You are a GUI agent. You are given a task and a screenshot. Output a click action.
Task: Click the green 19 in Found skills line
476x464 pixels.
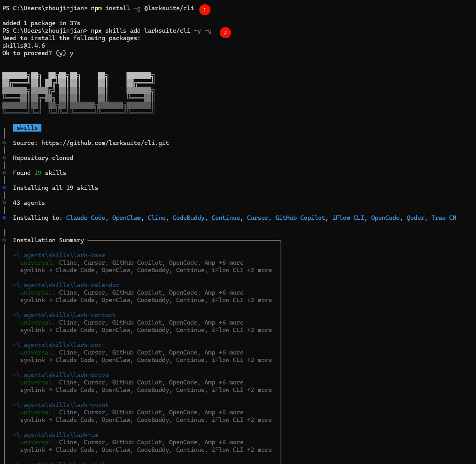[x=38, y=173]
